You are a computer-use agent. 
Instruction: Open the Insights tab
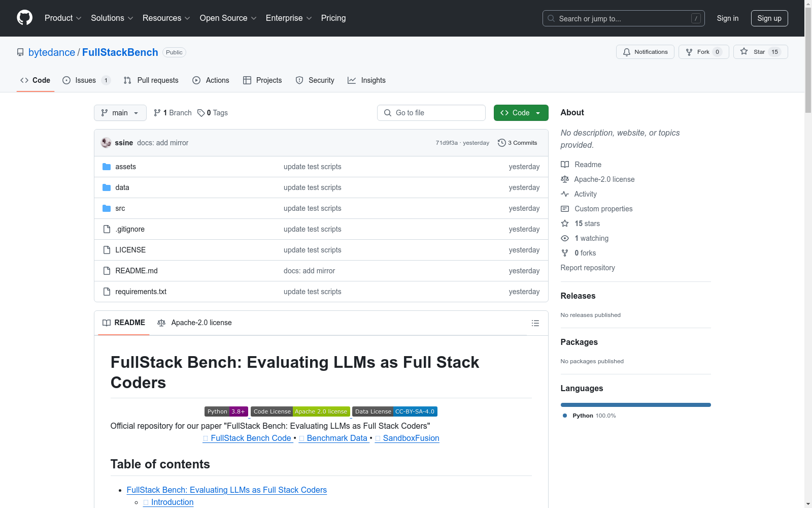[x=367, y=80]
